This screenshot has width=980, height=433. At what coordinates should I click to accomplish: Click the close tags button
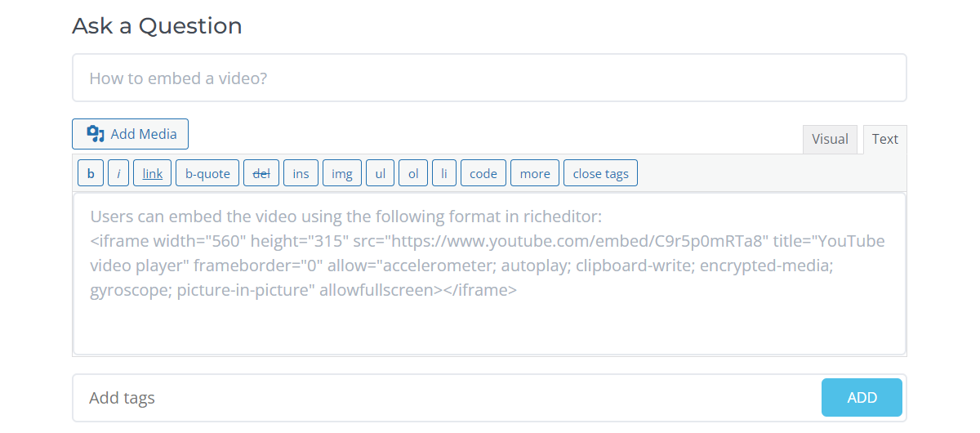coord(600,173)
